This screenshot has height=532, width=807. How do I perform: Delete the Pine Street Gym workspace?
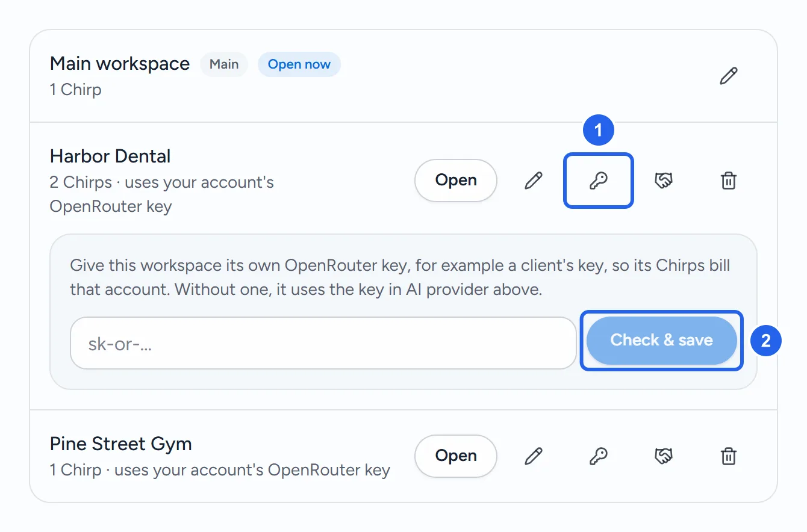tap(729, 456)
